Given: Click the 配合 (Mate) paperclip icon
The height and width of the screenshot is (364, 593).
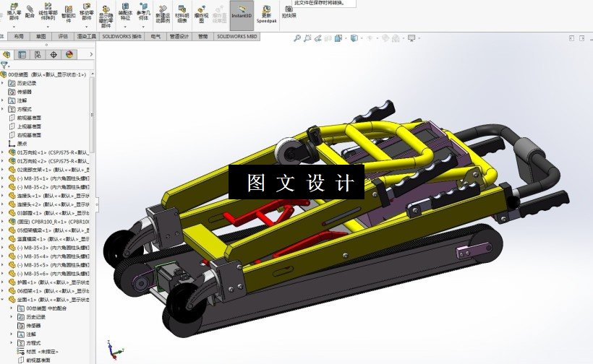Looking at the screenshot, I should [x=30, y=9].
